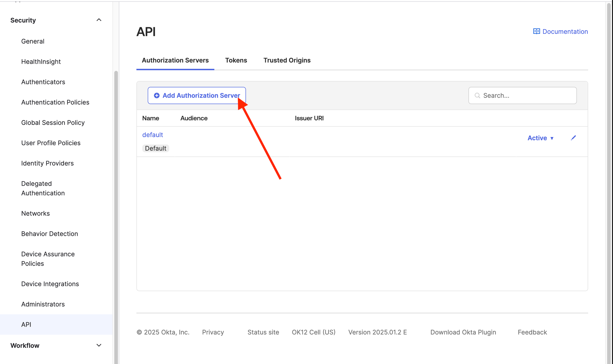This screenshot has width=613, height=364.
Task: Click Add Authorization Server button
Action: pyautogui.click(x=197, y=95)
